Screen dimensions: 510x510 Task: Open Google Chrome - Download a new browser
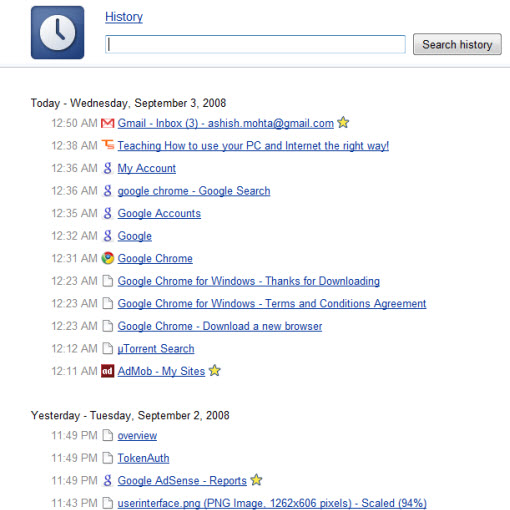click(x=220, y=326)
